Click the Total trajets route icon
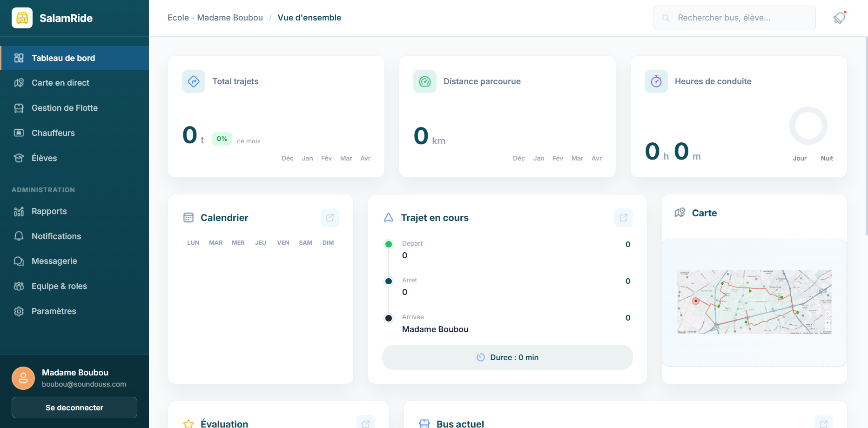Image resolution: width=868 pixels, height=428 pixels. [x=194, y=81]
